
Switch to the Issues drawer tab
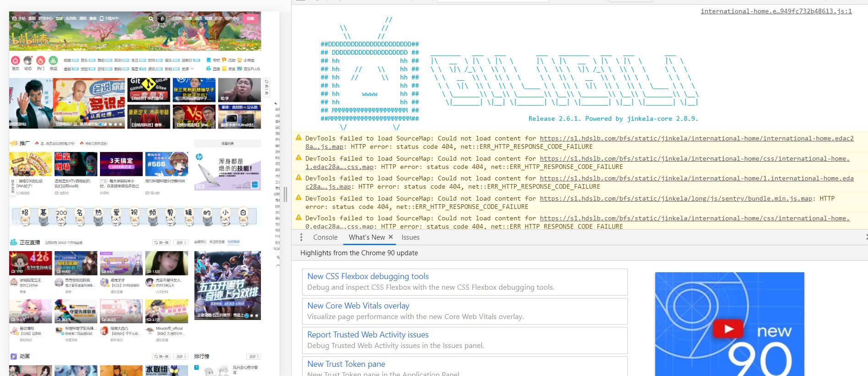pos(410,237)
